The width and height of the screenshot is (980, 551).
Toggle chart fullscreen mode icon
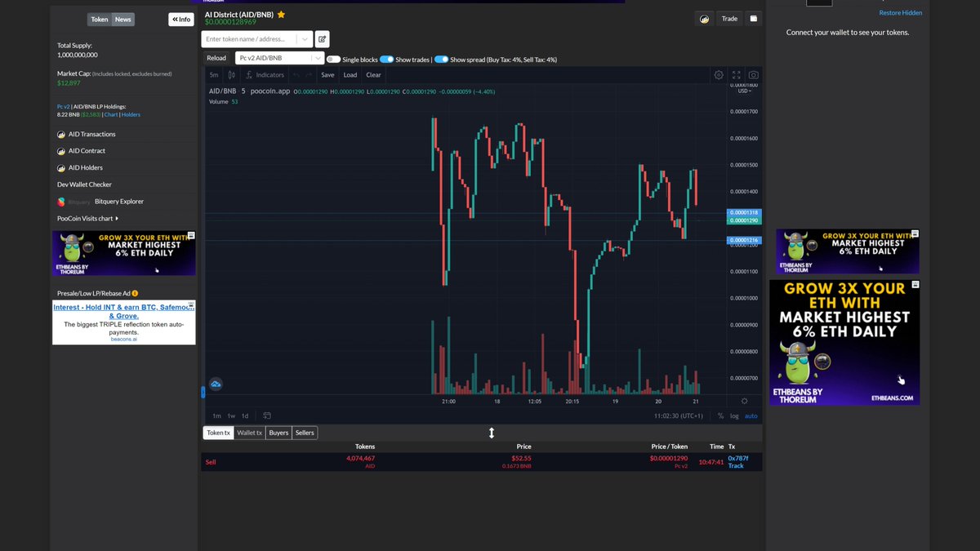click(736, 75)
